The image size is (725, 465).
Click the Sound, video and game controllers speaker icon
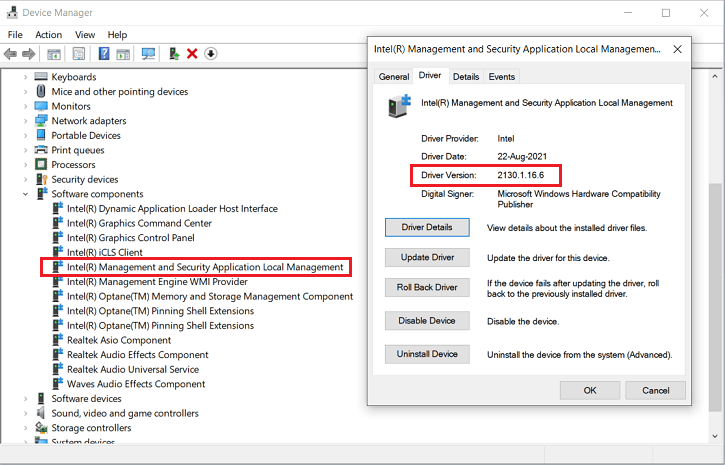(x=41, y=413)
